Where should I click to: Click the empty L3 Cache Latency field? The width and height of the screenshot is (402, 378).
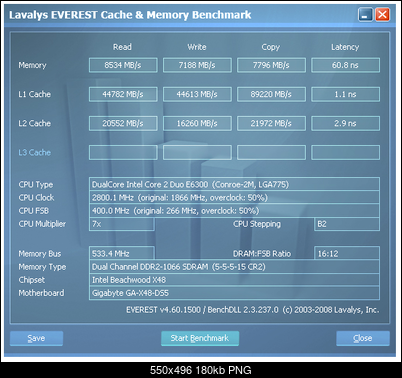(x=345, y=153)
